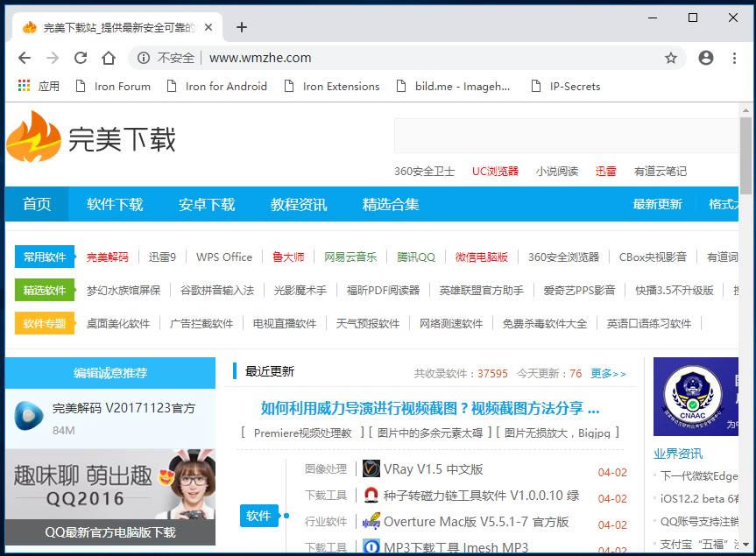The image size is (756, 556).
Task: Open the QQ2016 download banner
Action: (x=110, y=496)
